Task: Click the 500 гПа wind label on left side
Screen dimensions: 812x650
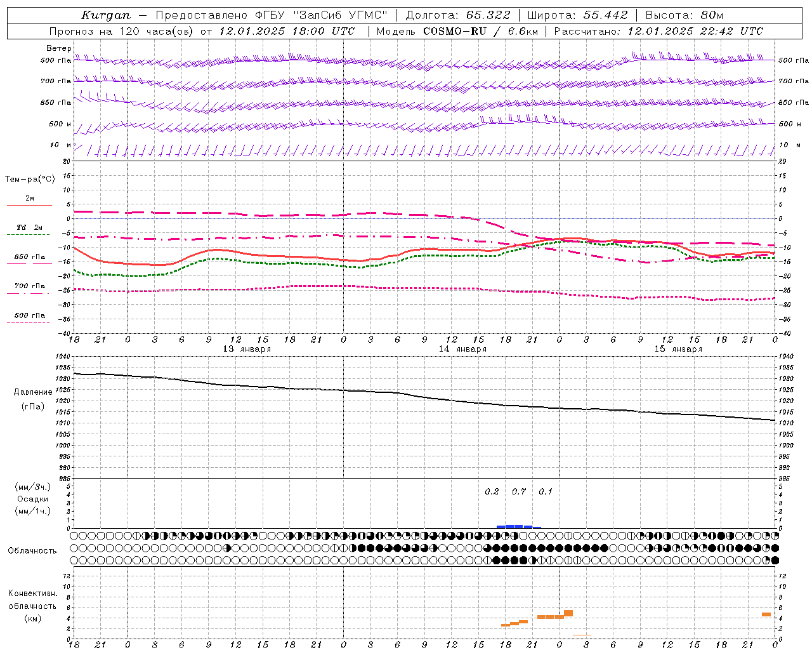Action: [x=56, y=60]
